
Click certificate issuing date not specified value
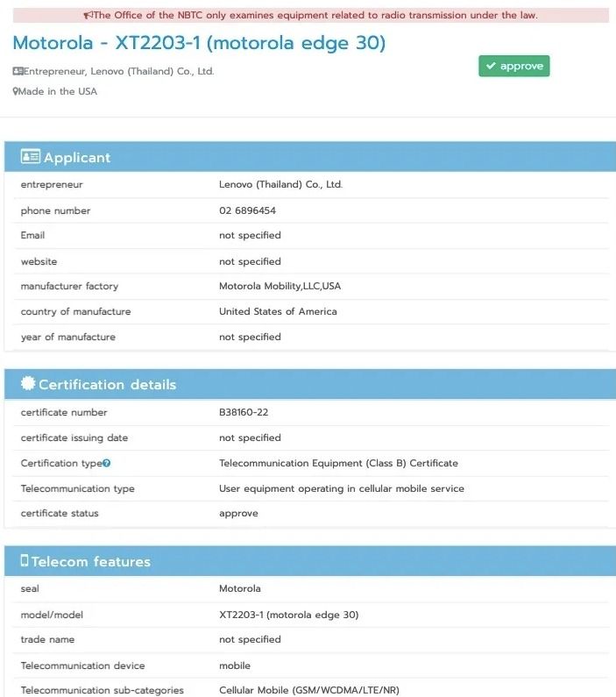[250, 437]
